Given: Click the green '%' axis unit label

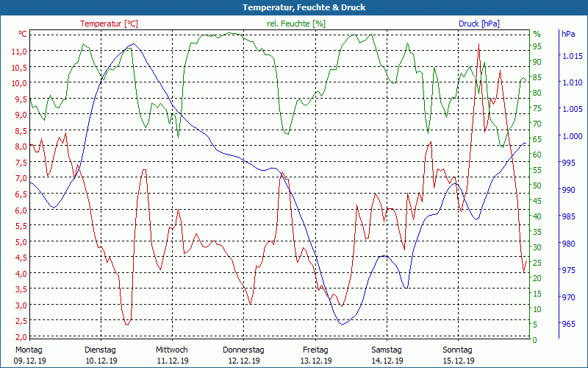Looking at the screenshot, I should click(537, 34).
